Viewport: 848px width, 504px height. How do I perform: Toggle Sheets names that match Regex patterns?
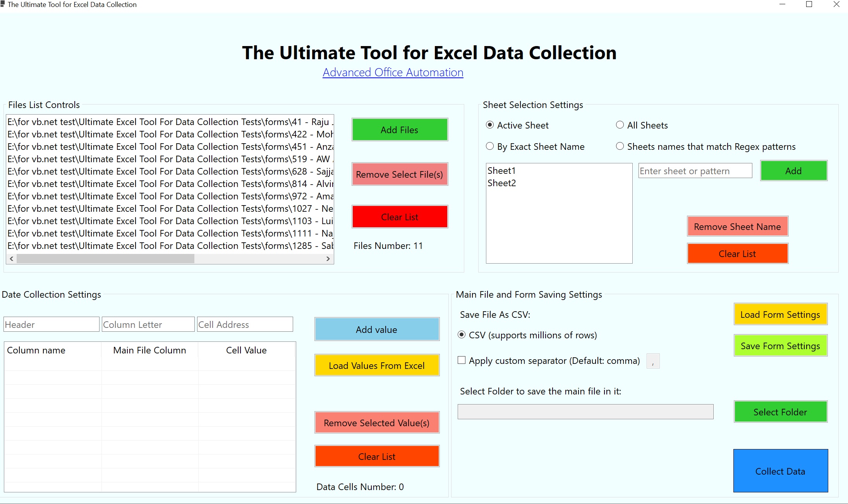click(619, 146)
